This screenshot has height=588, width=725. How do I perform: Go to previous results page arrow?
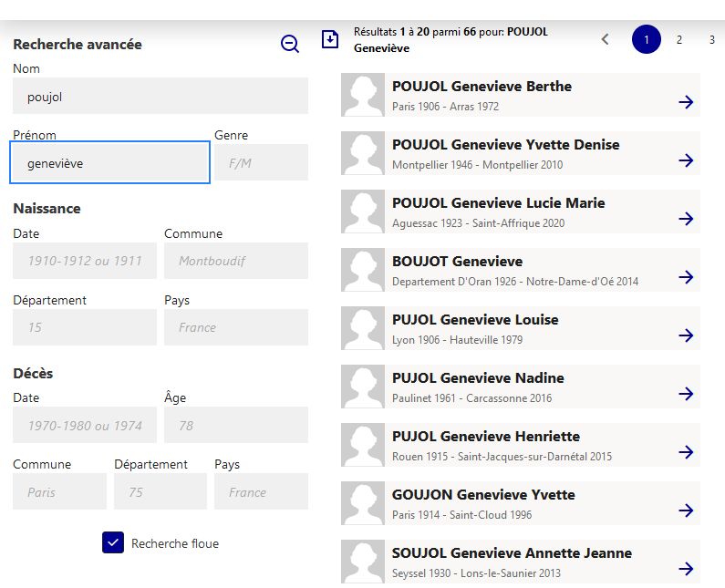tap(605, 39)
